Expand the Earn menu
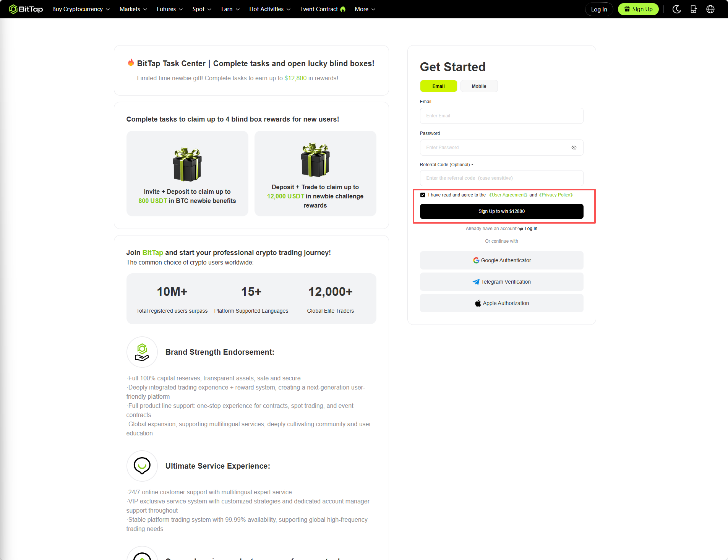 (230, 9)
